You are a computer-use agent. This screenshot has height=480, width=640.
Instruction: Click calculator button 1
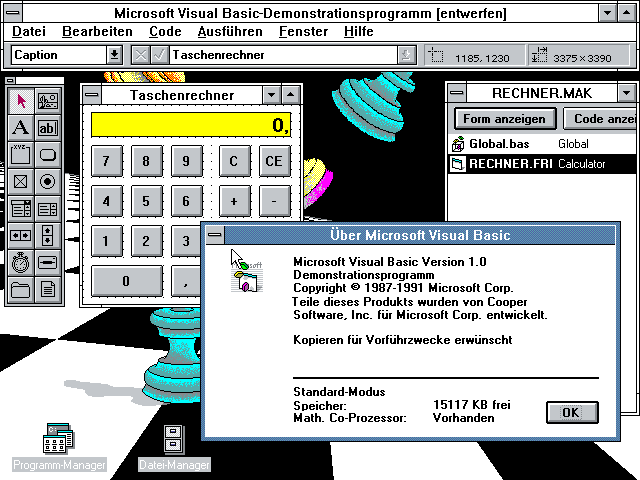(107, 241)
